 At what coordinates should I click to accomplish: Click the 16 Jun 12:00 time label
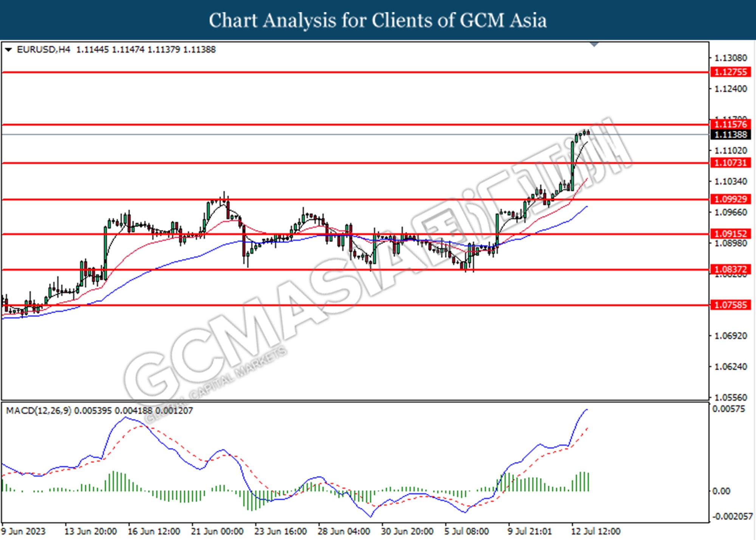pos(154,531)
